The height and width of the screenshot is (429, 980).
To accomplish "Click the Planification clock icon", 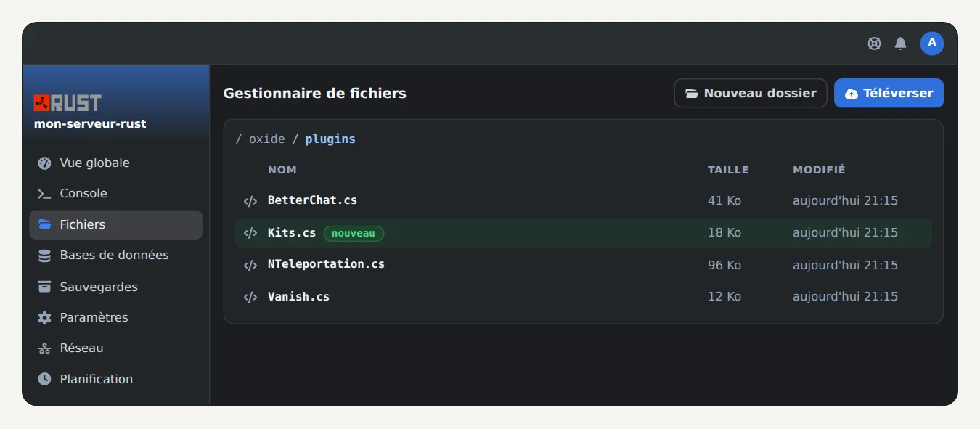I will 44,379.
